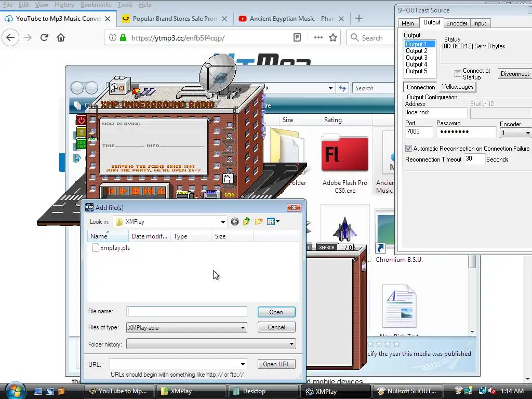This screenshot has width=532, height=399.
Task: Toggle Automatic Reconnection on Connection Failure
Action: pyautogui.click(x=408, y=148)
